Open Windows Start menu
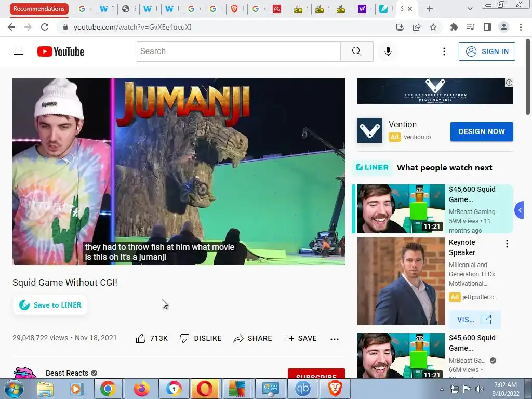Screen dimensions: 532x399 pyautogui.click(x=14, y=389)
